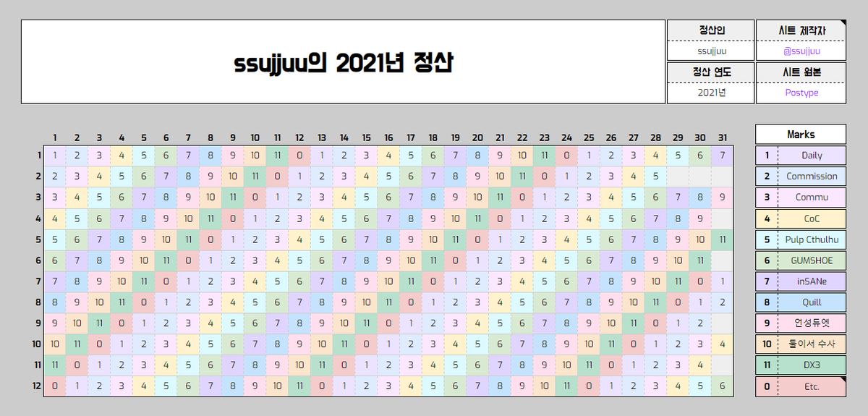Viewport: 868px width, 416px height.
Task: Select the blue number swatch beside Quill
Action: (x=767, y=302)
